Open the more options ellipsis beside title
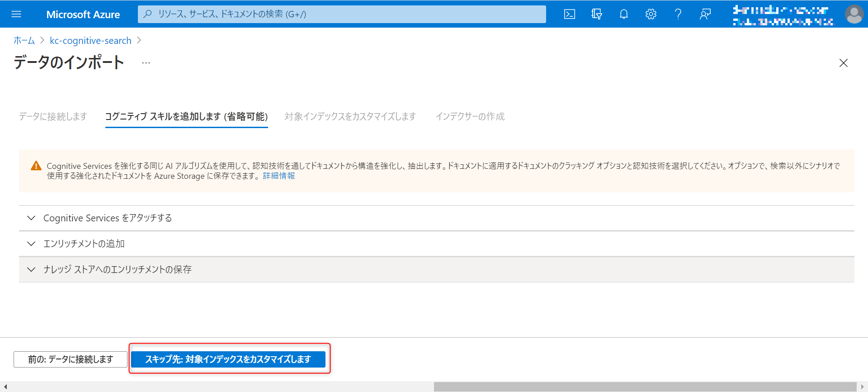 [x=146, y=63]
